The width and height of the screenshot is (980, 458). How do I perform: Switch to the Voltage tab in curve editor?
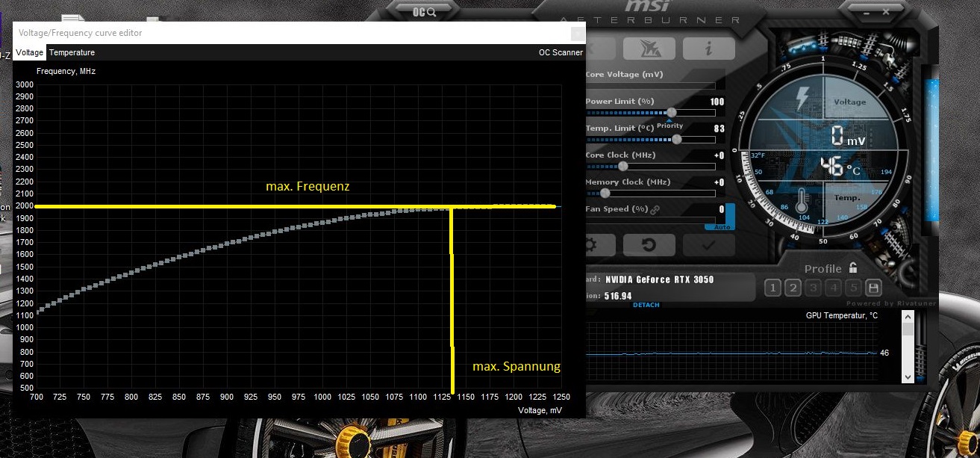(x=30, y=52)
